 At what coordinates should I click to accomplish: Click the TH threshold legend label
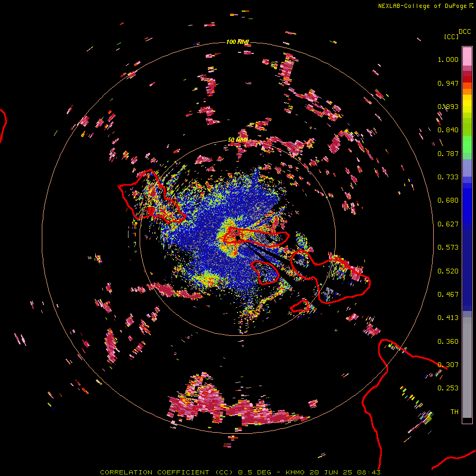[454, 412]
